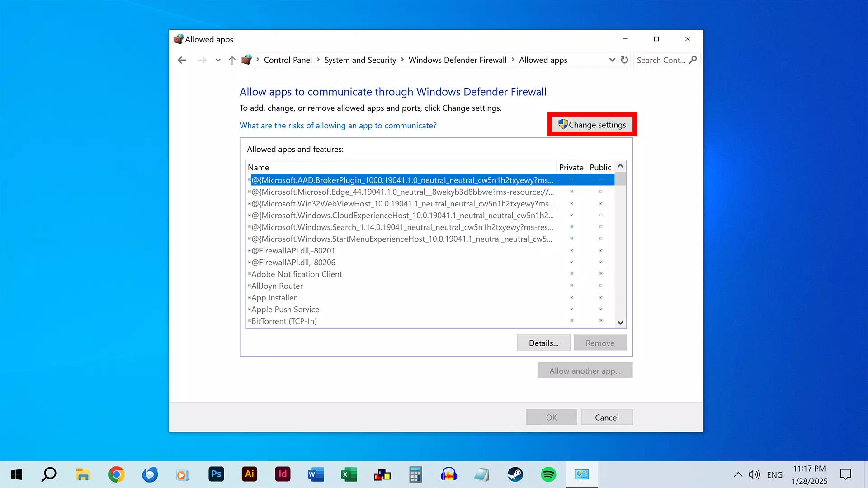Open Illustrator from the taskbar
Viewport: 868px width, 488px height.
pos(249,474)
